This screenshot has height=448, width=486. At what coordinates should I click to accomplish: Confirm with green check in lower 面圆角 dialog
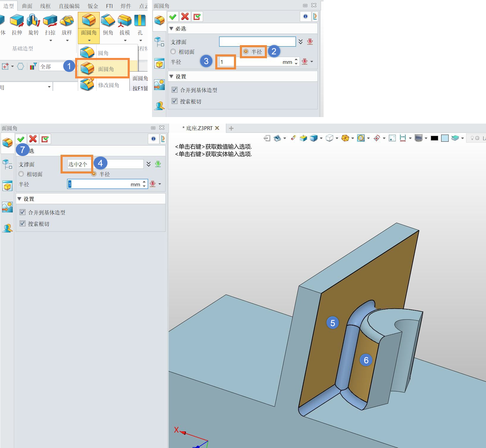(21, 139)
